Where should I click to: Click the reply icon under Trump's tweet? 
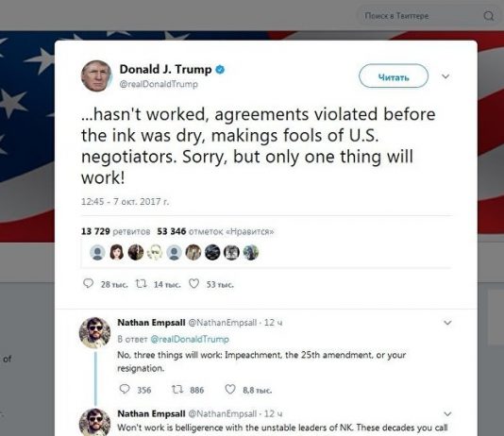(x=88, y=283)
